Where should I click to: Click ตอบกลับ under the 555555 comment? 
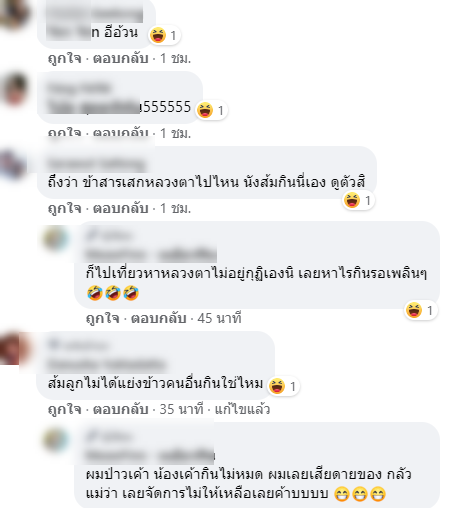pyautogui.click(x=120, y=133)
